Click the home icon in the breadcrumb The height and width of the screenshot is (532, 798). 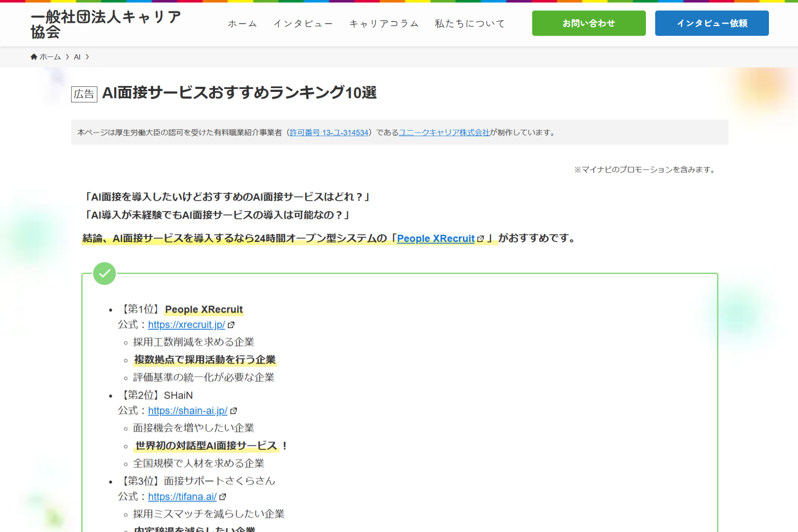click(x=34, y=57)
